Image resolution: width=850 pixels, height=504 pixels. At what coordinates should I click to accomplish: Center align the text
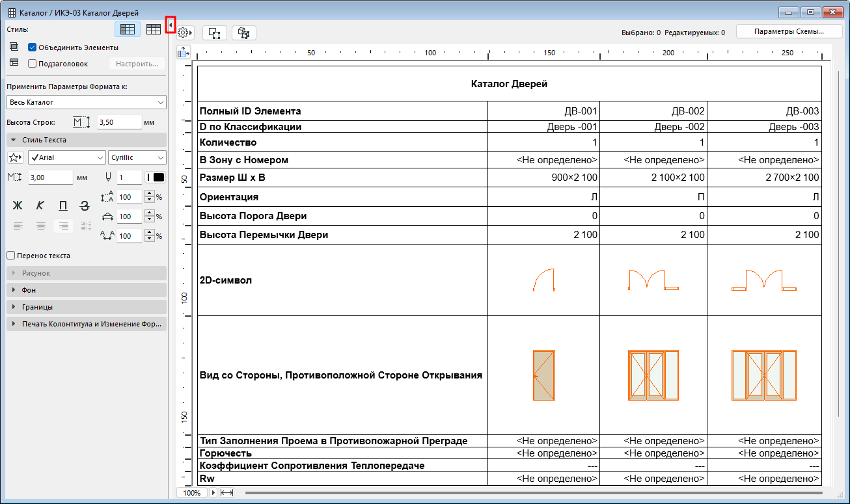40,226
